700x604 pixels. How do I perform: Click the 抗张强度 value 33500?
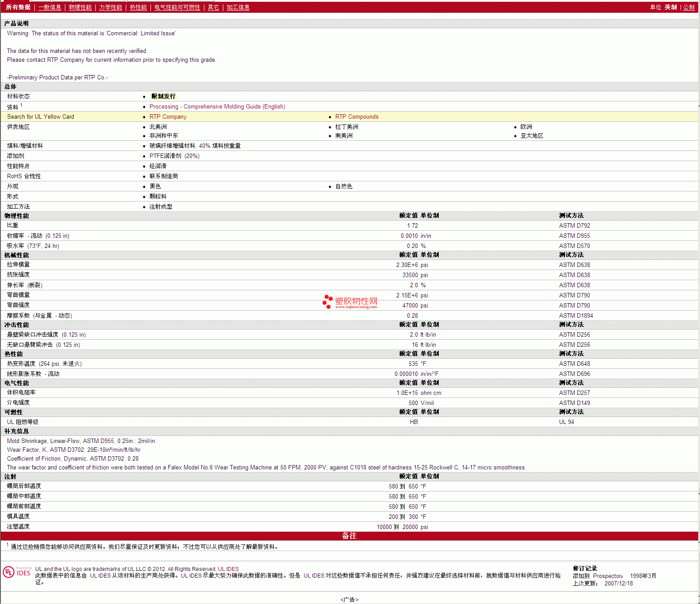click(x=410, y=275)
